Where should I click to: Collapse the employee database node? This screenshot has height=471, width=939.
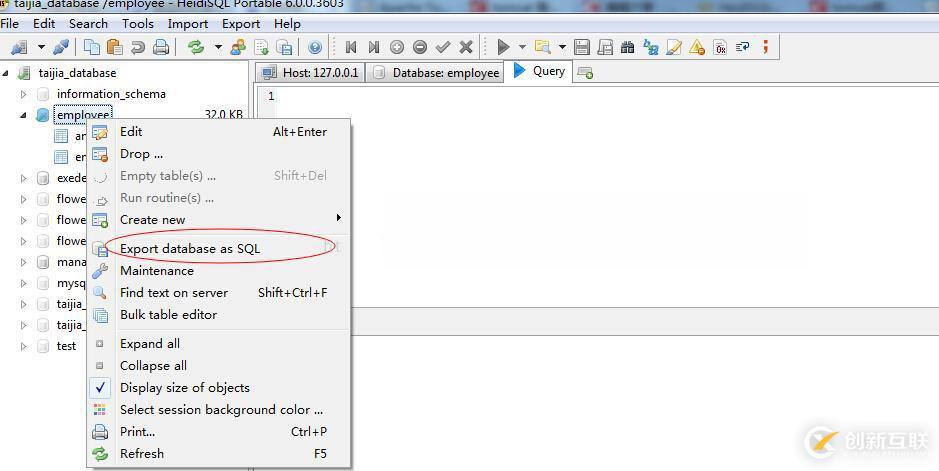pyautogui.click(x=23, y=115)
